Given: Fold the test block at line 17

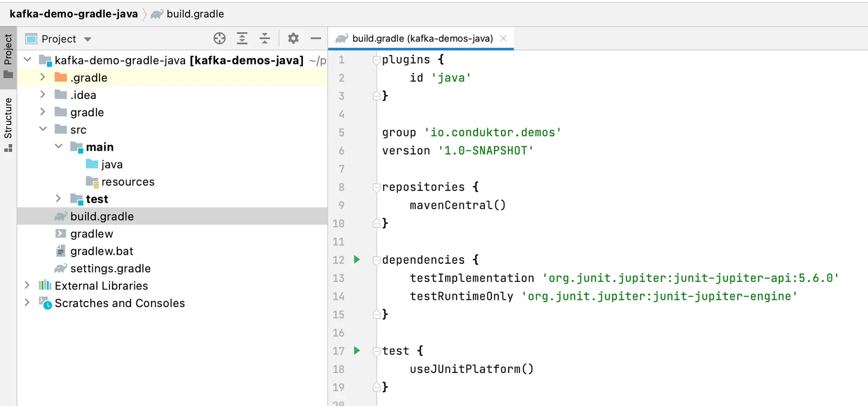Looking at the screenshot, I should [x=376, y=351].
